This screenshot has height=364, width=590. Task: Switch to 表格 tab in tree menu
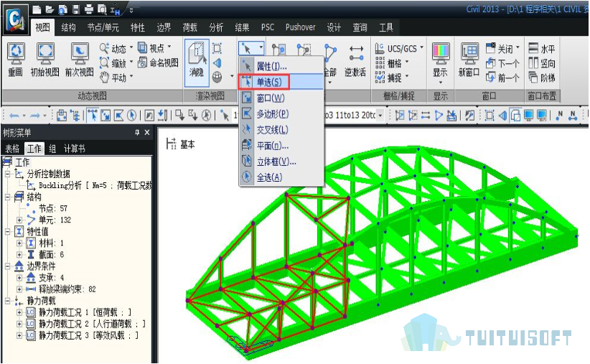click(12, 149)
